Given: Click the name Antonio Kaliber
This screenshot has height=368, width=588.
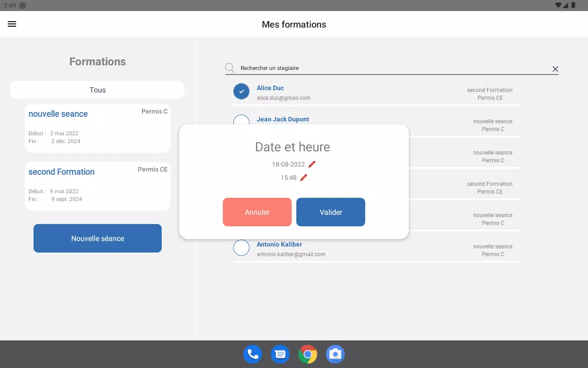Looking at the screenshot, I should point(279,244).
